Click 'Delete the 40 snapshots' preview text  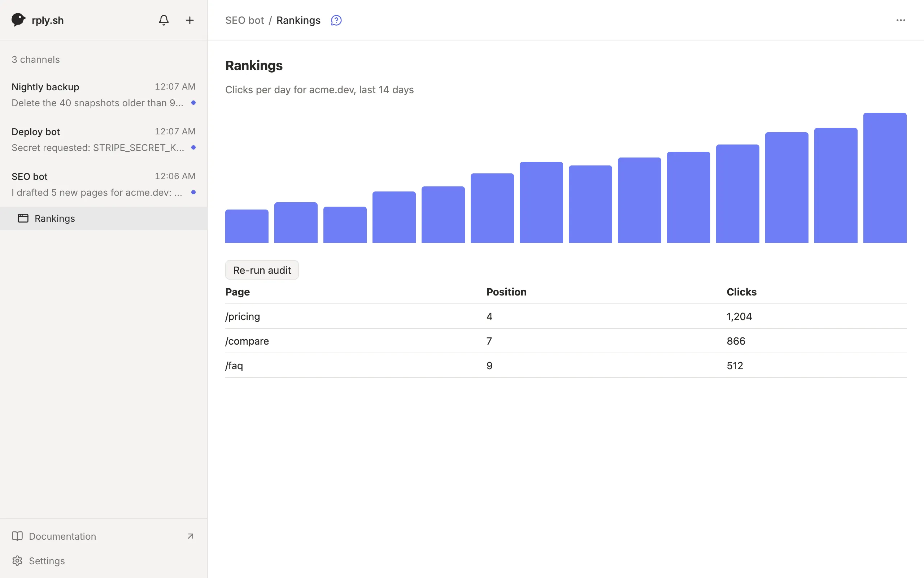[x=97, y=103]
